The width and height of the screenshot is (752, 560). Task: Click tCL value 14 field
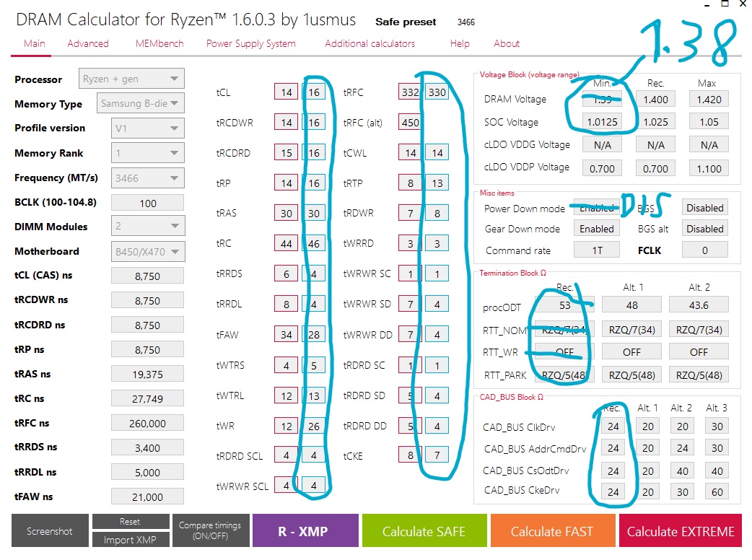pos(287,92)
